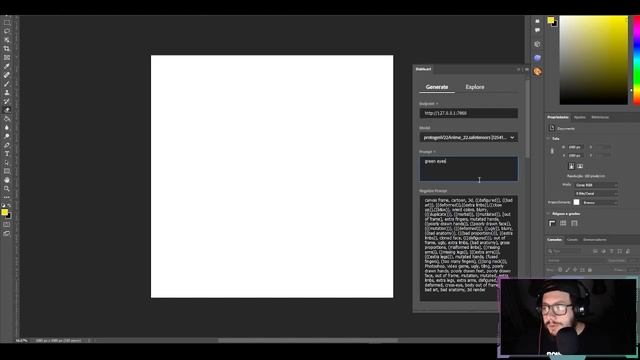Viewport: 640px width, 360px height.
Task: Select the Rectangle shape tool
Action: [x=7, y=171]
